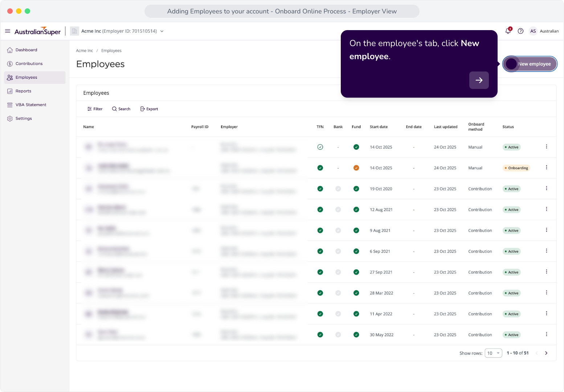564x392 pixels.
Task: Open row actions for the 27 Sep 2021 employee
Action: [547, 272]
